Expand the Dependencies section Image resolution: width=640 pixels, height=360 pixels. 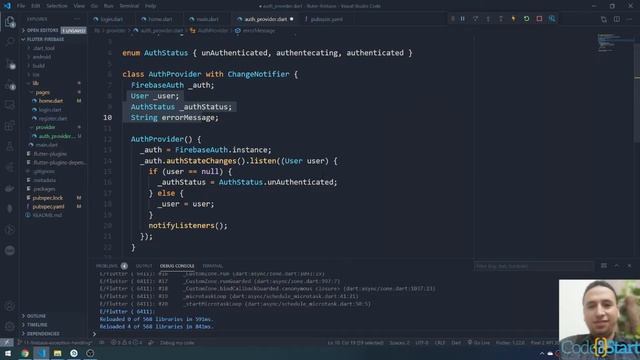tap(53, 334)
